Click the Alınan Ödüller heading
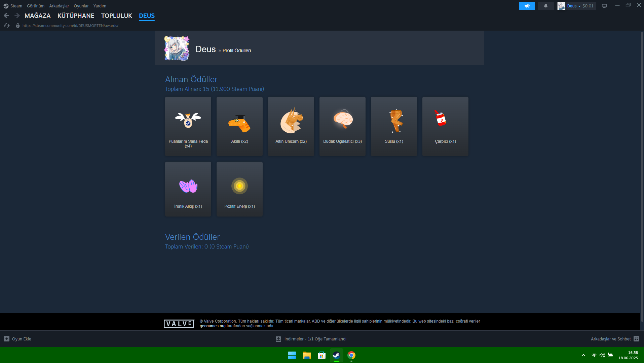The width and height of the screenshot is (644, 363). click(191, 79)
